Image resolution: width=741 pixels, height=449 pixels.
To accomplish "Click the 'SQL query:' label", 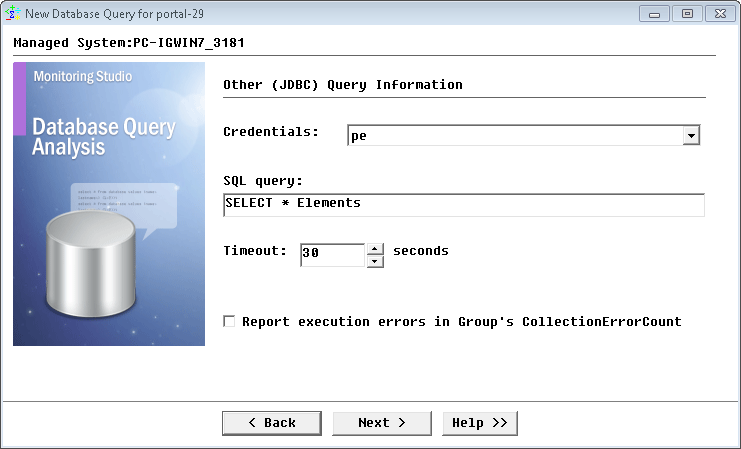I will [263, 181].
